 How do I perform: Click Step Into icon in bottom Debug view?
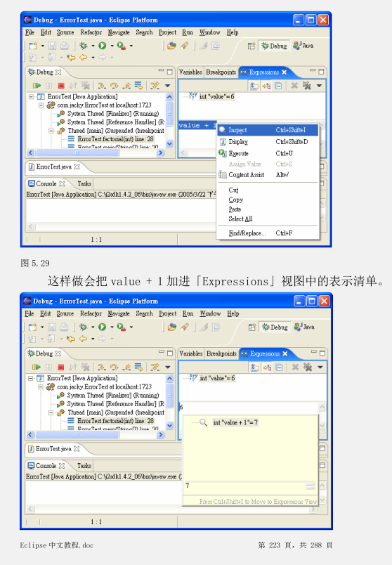[x=102, y=367]
